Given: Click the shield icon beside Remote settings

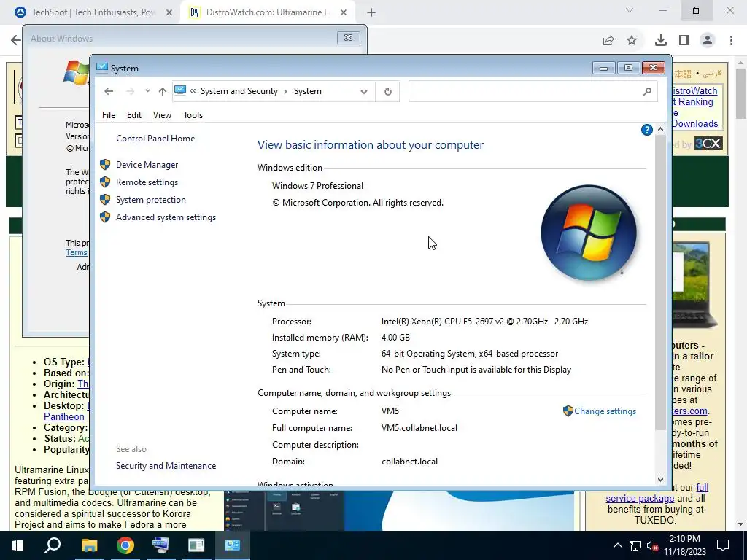Looking at the screenshot, I should point(105,182).
